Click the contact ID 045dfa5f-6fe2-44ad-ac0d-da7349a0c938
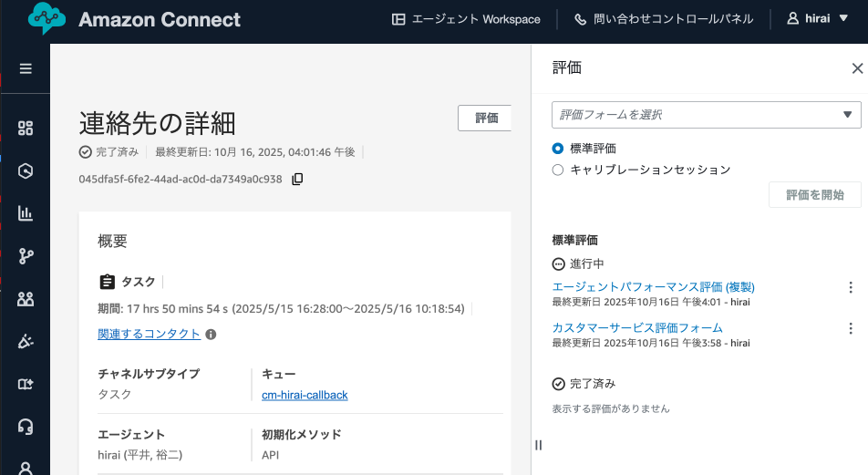The image size is (868, 475). (x=181, y=180)
